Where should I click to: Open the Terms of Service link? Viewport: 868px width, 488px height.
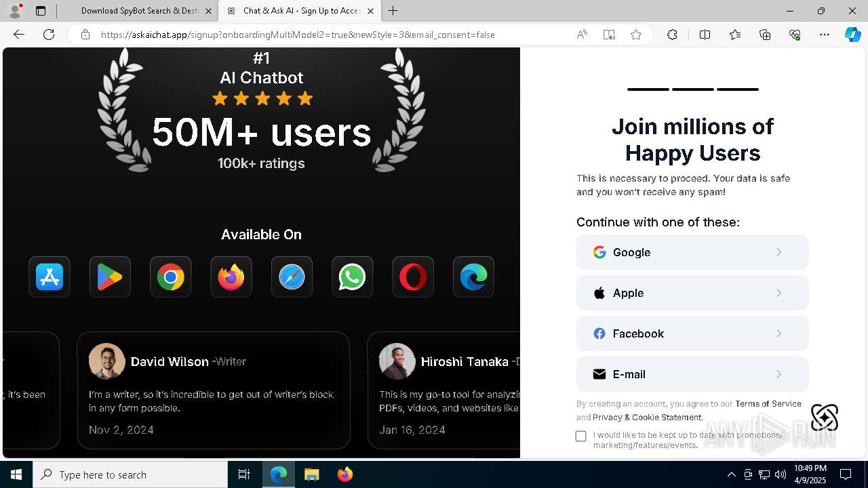(768, 404)
